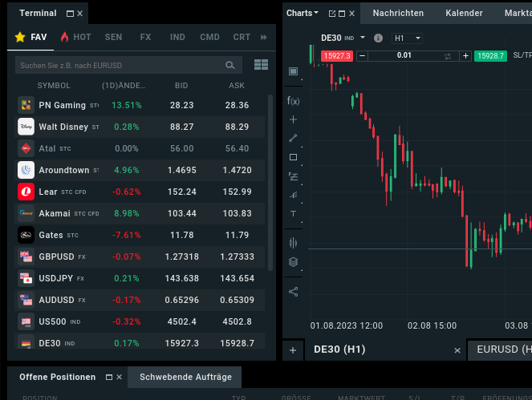Click the AUDUSD flag icon
Screen dimensions: 532x400
point(26,300)
